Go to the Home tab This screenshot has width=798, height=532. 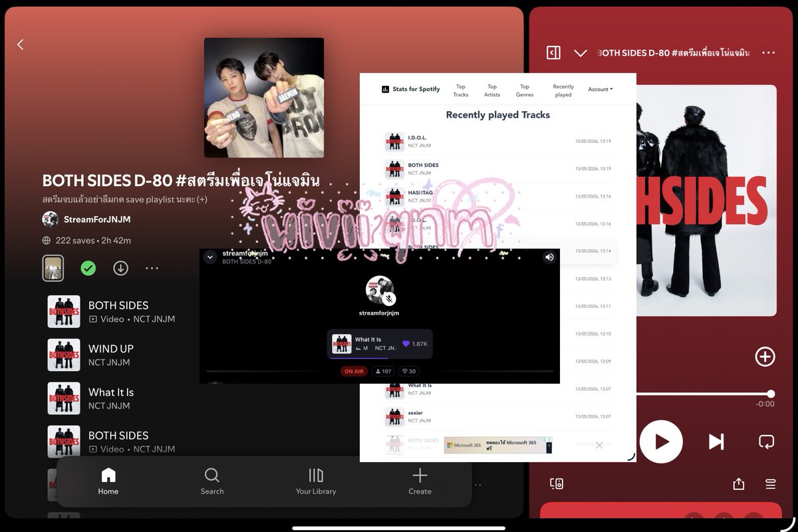click(x=108, y=481)
